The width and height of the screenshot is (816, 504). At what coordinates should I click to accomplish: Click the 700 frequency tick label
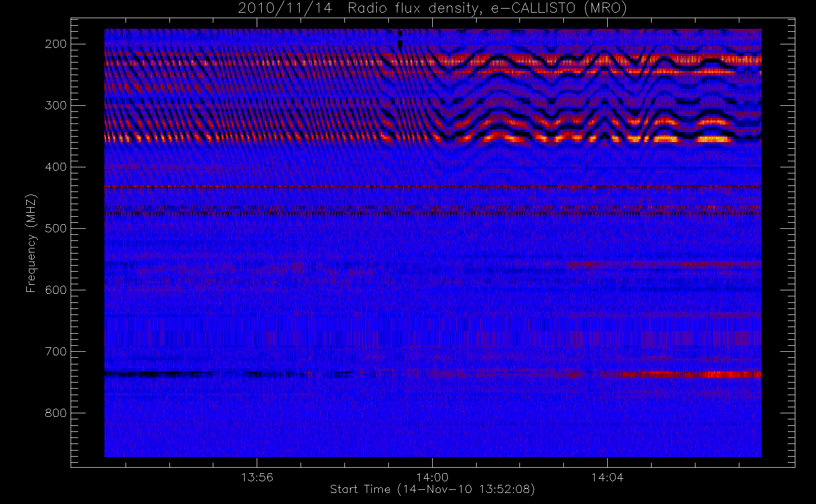pyautogui.click(x=55, y=351)
